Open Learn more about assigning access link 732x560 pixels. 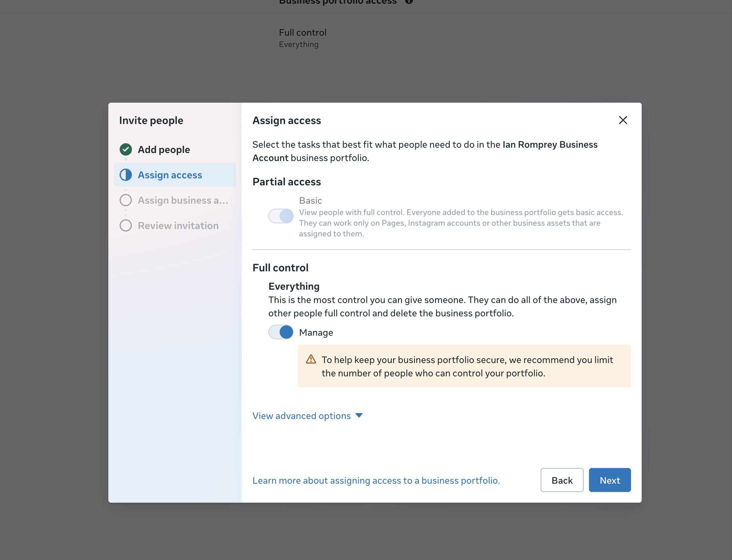click(x=376, y=480)
